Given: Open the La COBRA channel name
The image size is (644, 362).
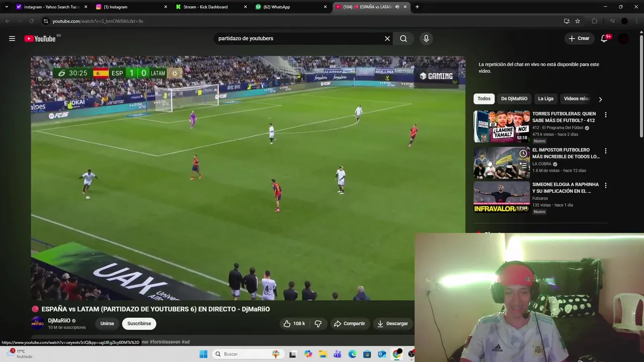Looking at the screenshot, I should tap(542, 164).
